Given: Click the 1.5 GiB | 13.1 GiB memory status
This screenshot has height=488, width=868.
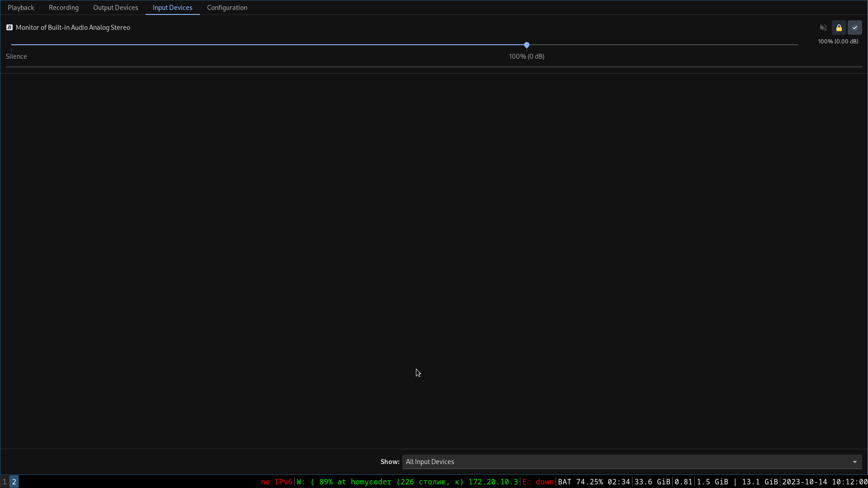Looking at the screenshot, I should point(737,482).
